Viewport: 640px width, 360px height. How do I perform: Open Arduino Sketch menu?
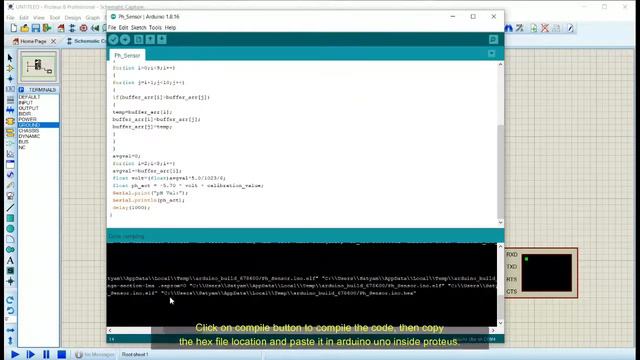(x=138, y=28)
